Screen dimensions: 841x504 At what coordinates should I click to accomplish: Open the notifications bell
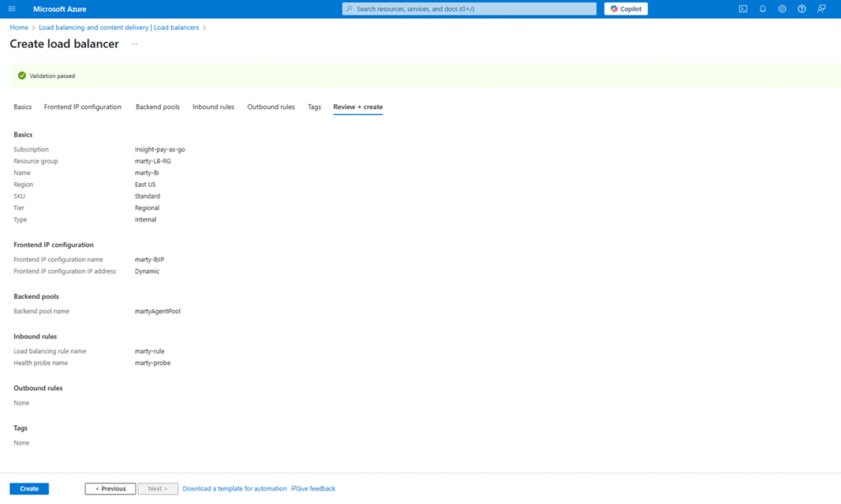coord(762,9)
